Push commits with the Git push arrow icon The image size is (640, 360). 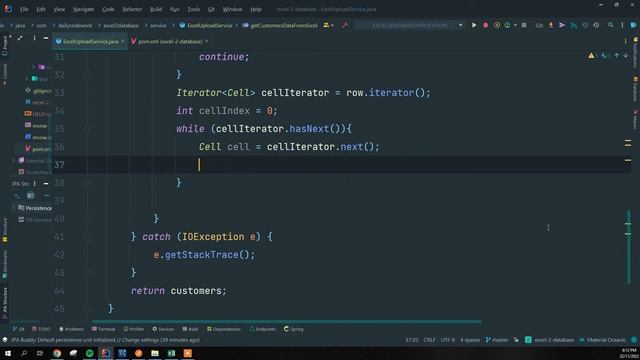tap(562, 25)
